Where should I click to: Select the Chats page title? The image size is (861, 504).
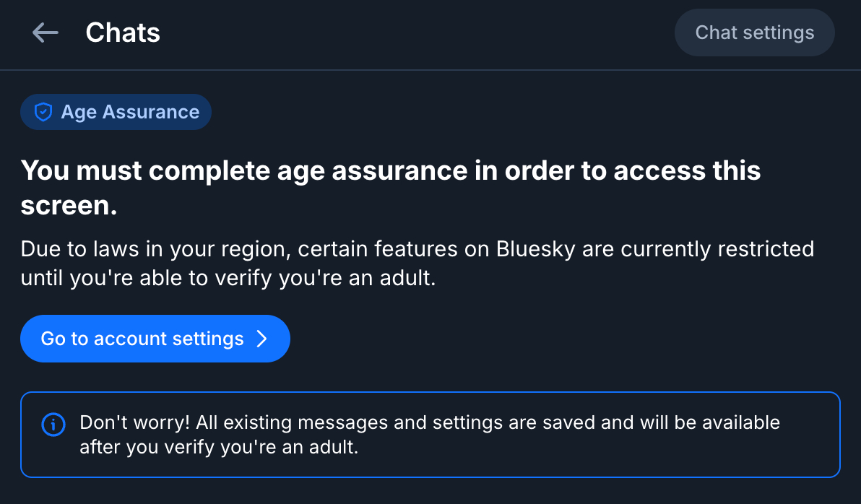click(123, 32)
